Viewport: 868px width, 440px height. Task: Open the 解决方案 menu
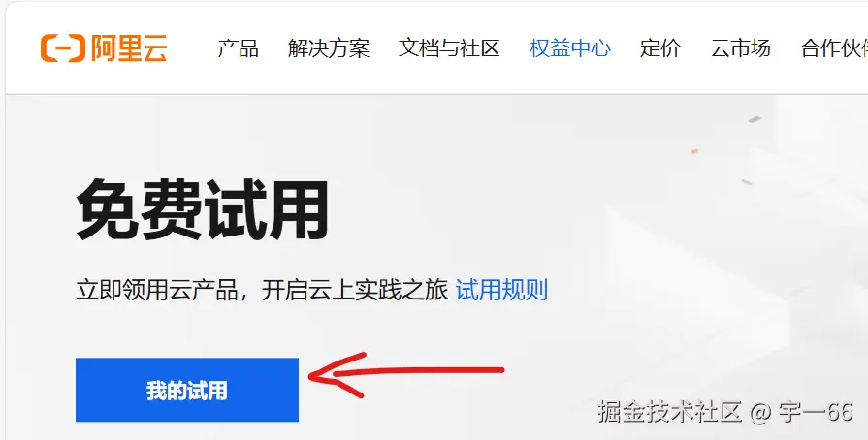(x=329, y=48)
